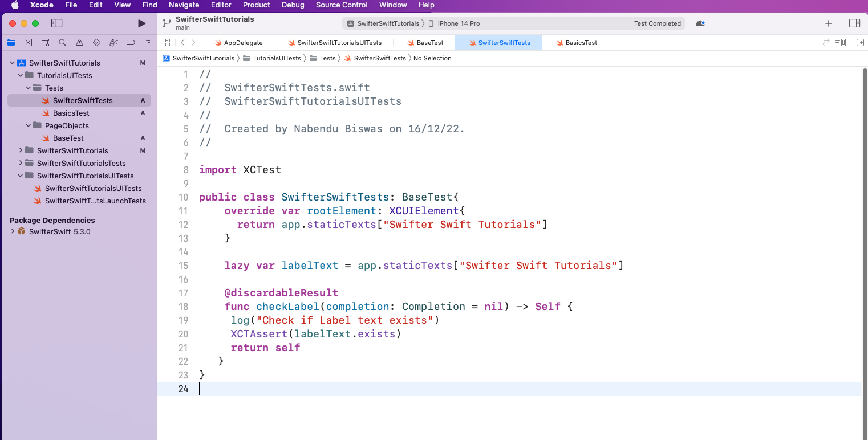Run the project with Play button
This screenshot has height=440, width=868.
tap(142, 23)
